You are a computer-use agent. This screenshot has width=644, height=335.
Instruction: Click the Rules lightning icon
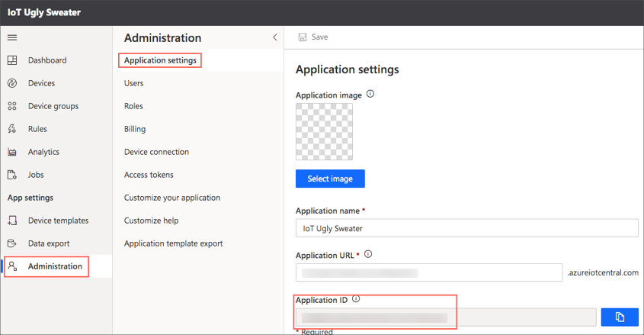[x=12, y=129]
